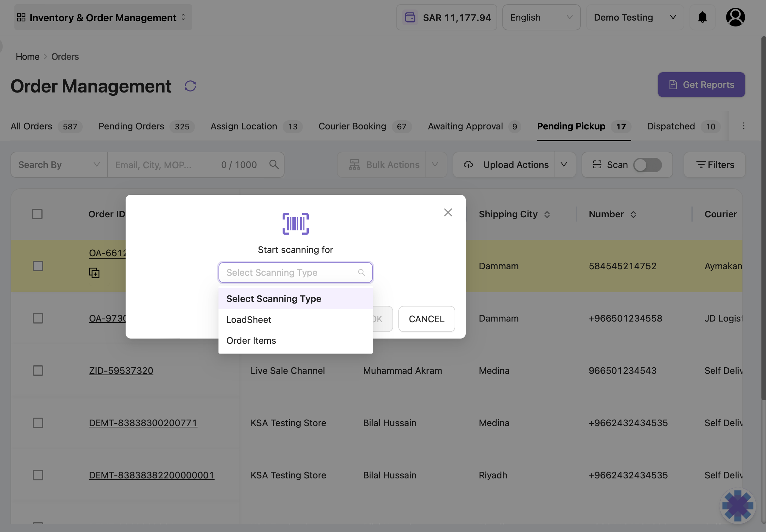Select Pending Pickup tab
766x532 pixels.
coord(584,126)
